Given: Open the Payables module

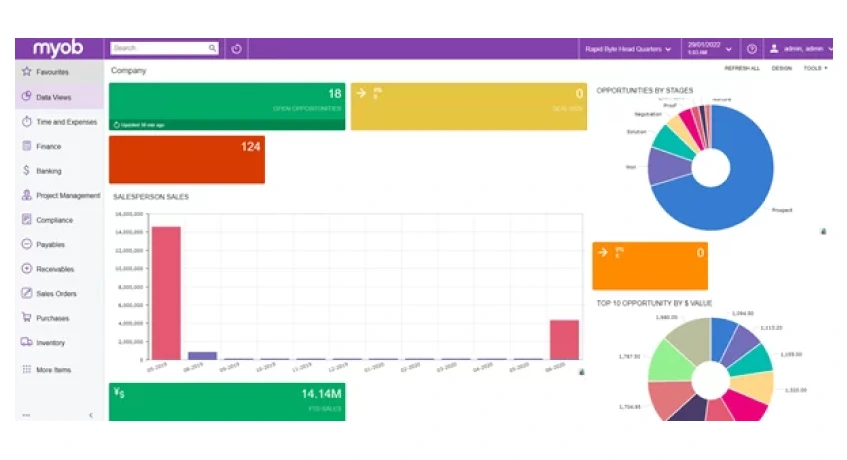Looking at the screenshot, I should pos(59,244).
